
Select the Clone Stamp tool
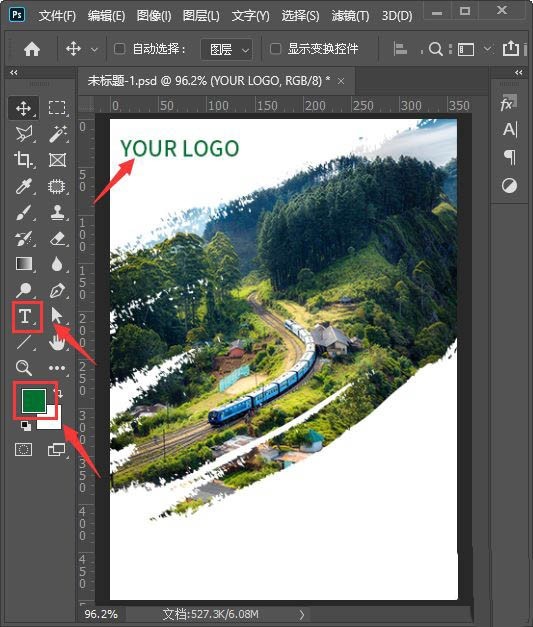point(57,212)
